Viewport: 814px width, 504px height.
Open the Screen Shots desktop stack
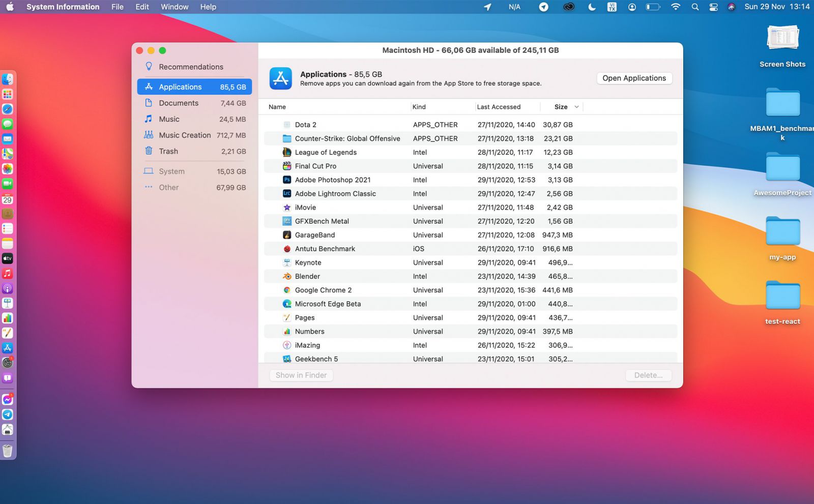point(782,39)
